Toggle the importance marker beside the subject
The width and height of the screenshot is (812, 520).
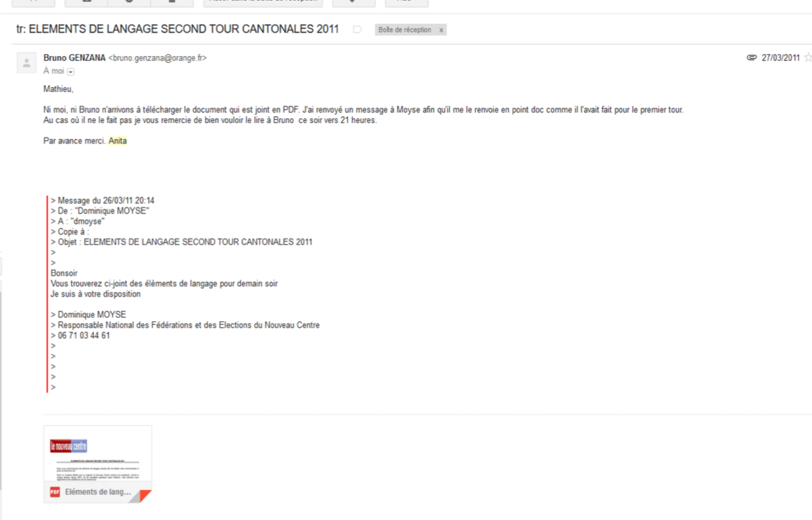pos(357,30)
